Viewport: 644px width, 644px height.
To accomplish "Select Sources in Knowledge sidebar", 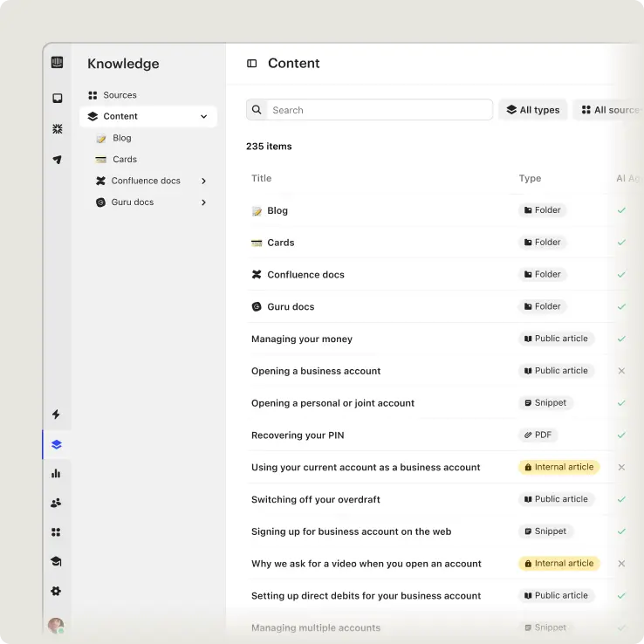I will point(120,95).
